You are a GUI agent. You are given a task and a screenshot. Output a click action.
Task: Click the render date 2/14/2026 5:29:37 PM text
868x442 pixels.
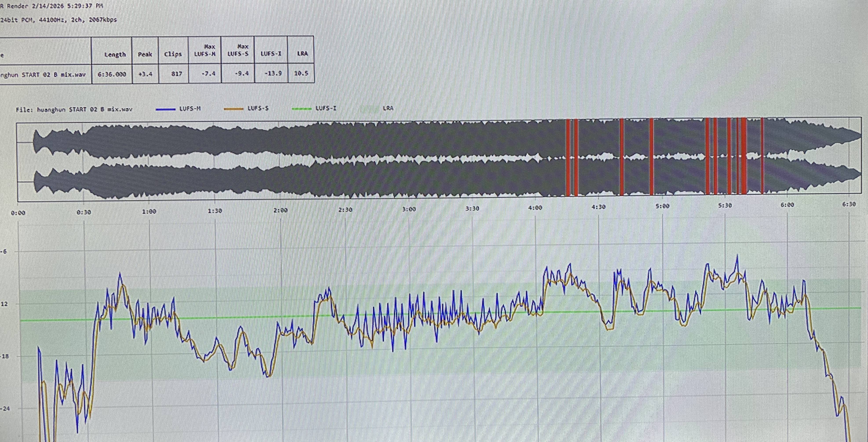pyautogui.click(x=67, y=6)
